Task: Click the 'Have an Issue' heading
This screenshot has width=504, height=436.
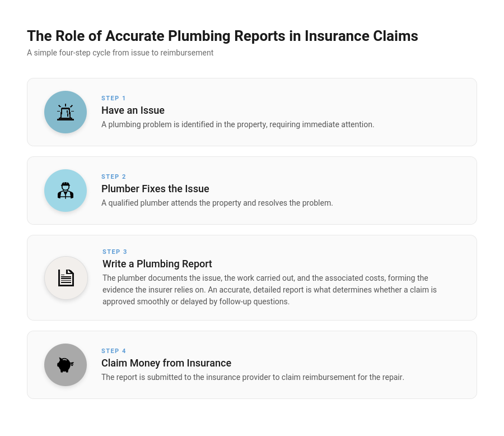Action: pos(133,110)
